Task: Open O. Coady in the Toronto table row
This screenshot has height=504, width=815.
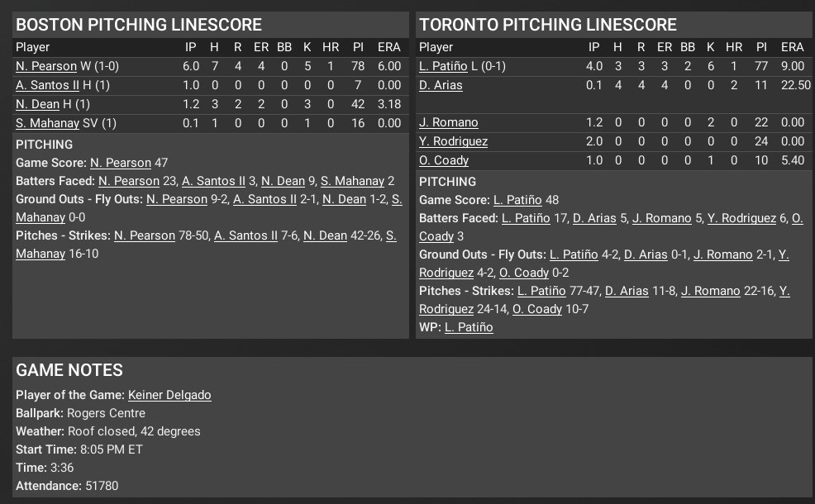Action: coord(444,160)
